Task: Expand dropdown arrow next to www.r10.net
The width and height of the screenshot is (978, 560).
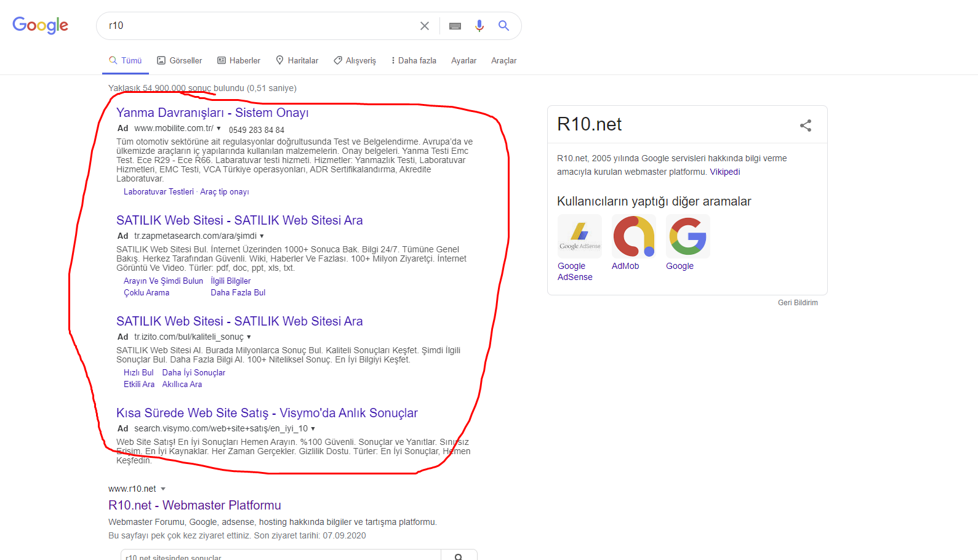Action: 163,489
